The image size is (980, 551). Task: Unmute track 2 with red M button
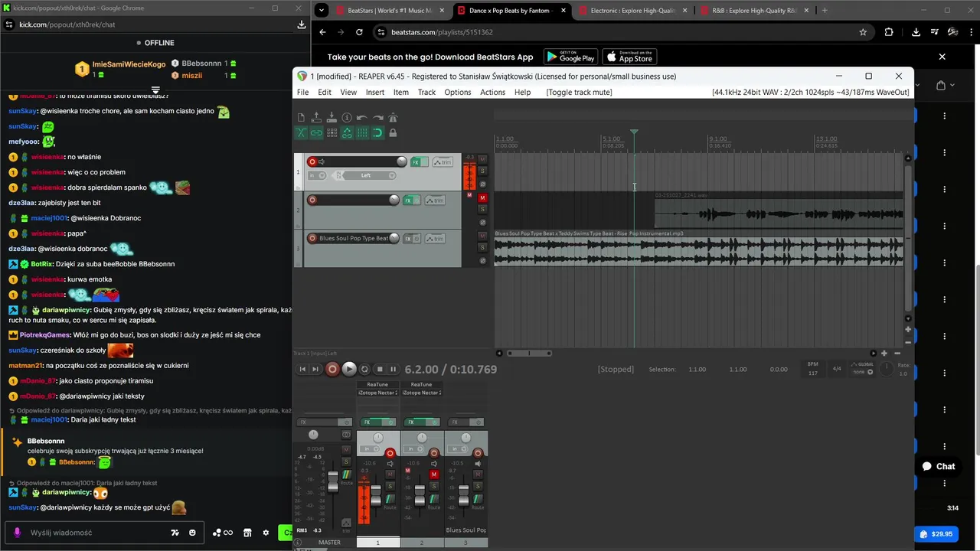click(482, 197)
